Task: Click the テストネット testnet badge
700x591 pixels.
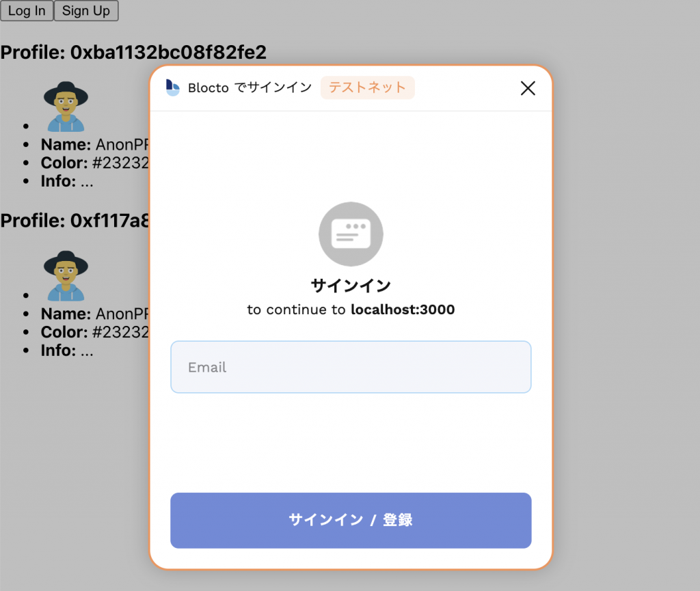Action: (367, 87)
